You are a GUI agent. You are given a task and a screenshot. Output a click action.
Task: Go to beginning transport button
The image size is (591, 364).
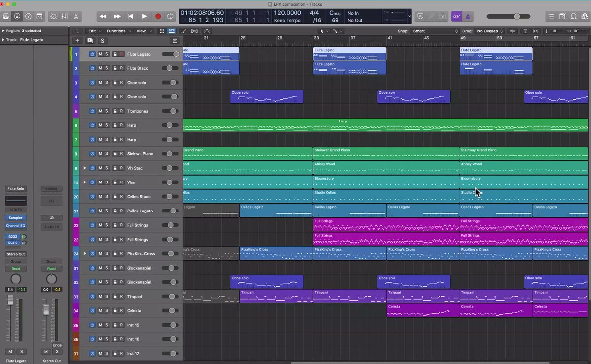pos(131,16)
